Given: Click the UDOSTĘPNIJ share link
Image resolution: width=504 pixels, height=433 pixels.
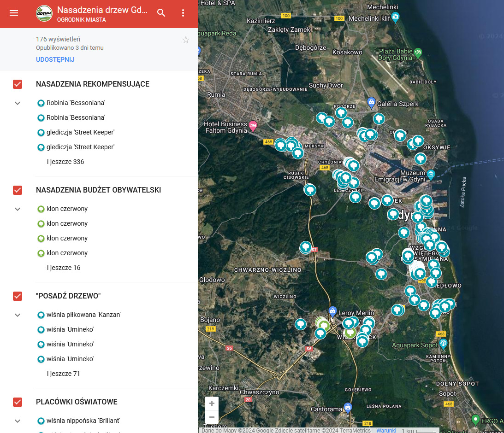Looking at the screenshot, I should [55, 59].
